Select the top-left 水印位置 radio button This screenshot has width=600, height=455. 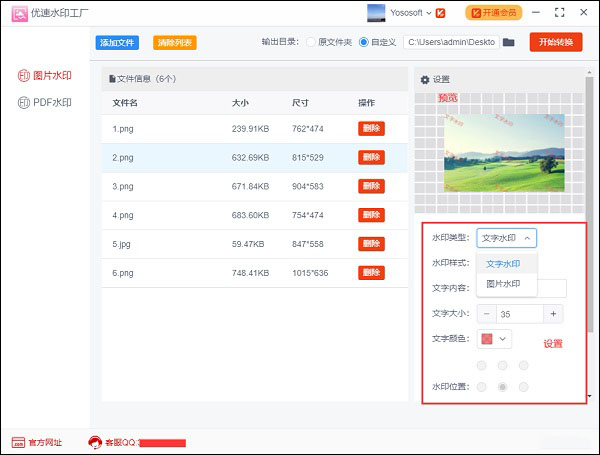pyautogui.click(x=481, y=365)
